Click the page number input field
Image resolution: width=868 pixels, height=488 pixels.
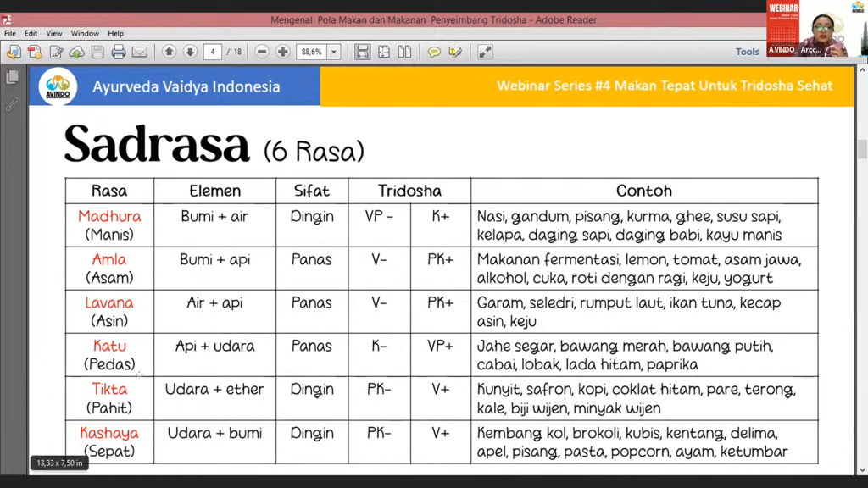click(x=212, y=53)
